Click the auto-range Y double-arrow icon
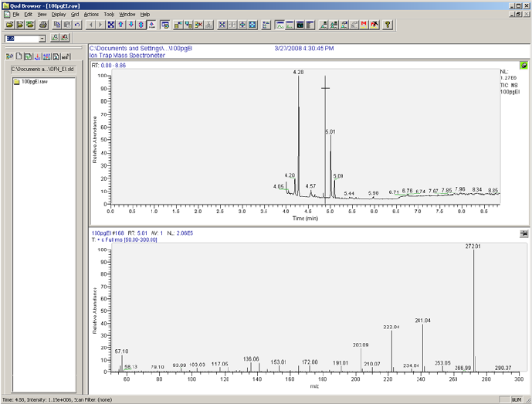The height and width of the screenshot is (404, 532). pos(141,25)
